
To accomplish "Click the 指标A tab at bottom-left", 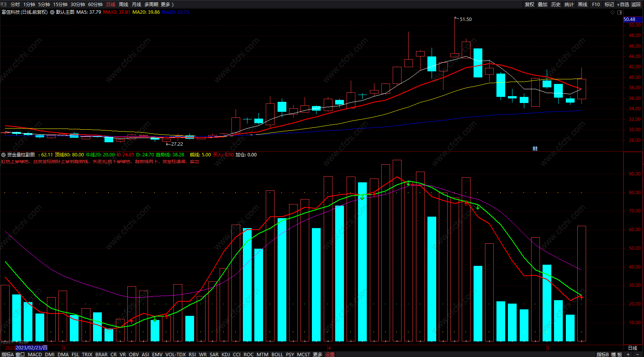I will 7,354.
